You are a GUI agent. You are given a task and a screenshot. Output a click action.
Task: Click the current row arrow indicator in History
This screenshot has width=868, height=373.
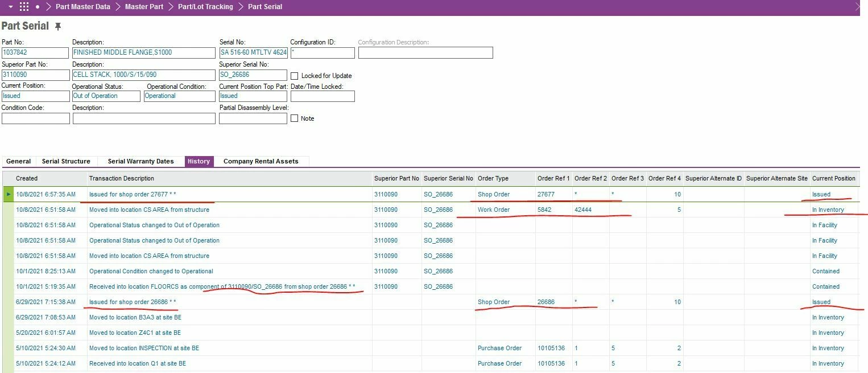8,194
